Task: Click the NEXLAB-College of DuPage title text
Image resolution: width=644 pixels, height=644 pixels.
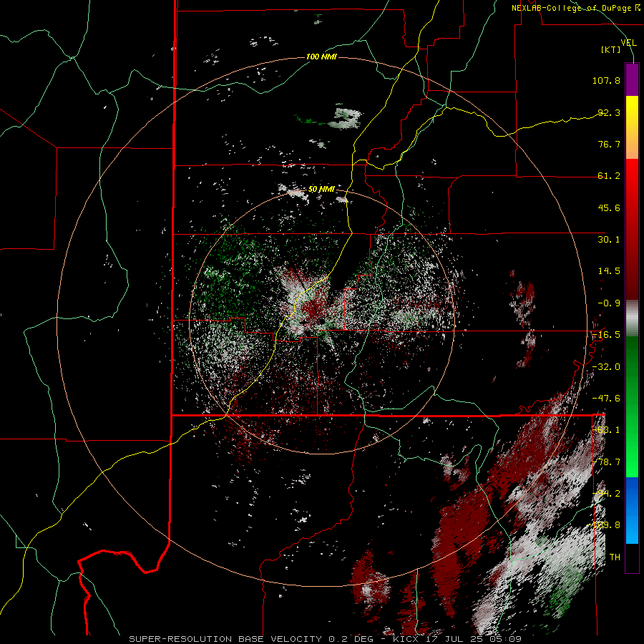Action: coord(571,8)
